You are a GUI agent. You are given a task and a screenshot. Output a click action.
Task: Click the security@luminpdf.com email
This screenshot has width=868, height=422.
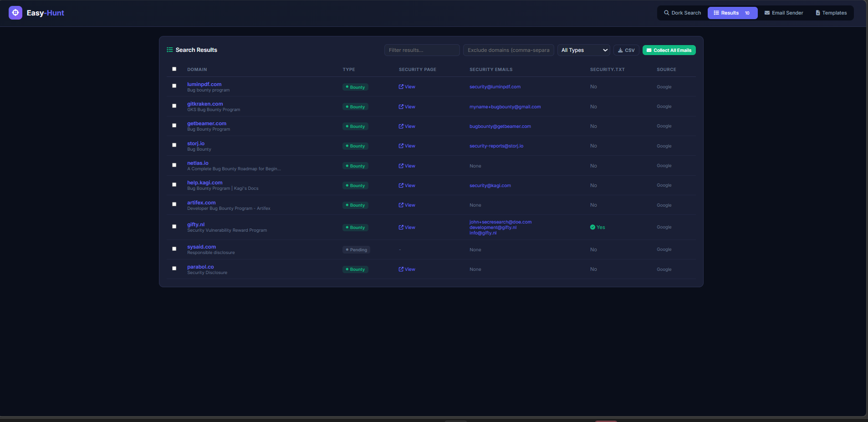(495, 86)
